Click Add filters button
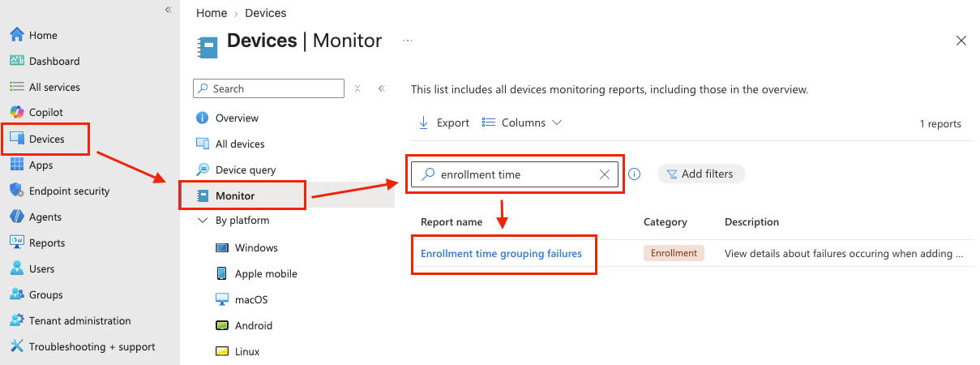Image resolution: width=980 pixels, height=365 pixels. point(701,174)
